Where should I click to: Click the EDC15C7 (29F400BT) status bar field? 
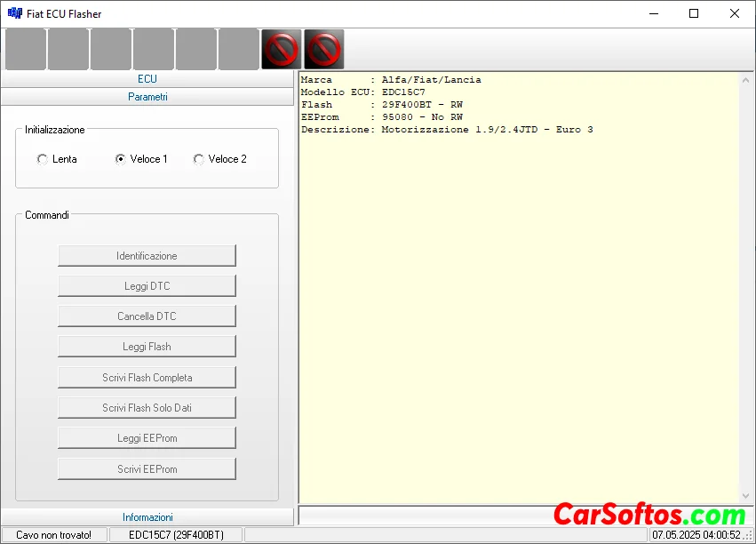(x=176, y=535)
